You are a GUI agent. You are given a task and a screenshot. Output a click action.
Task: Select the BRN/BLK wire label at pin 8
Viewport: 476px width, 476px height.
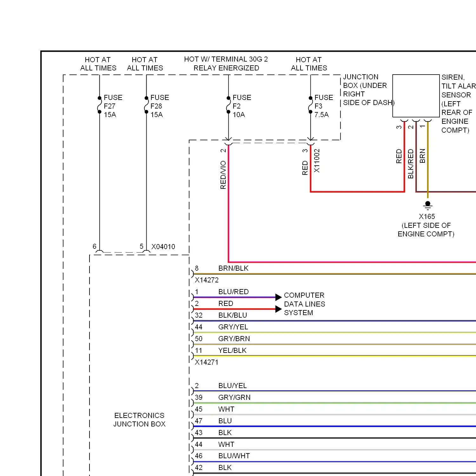233,268
